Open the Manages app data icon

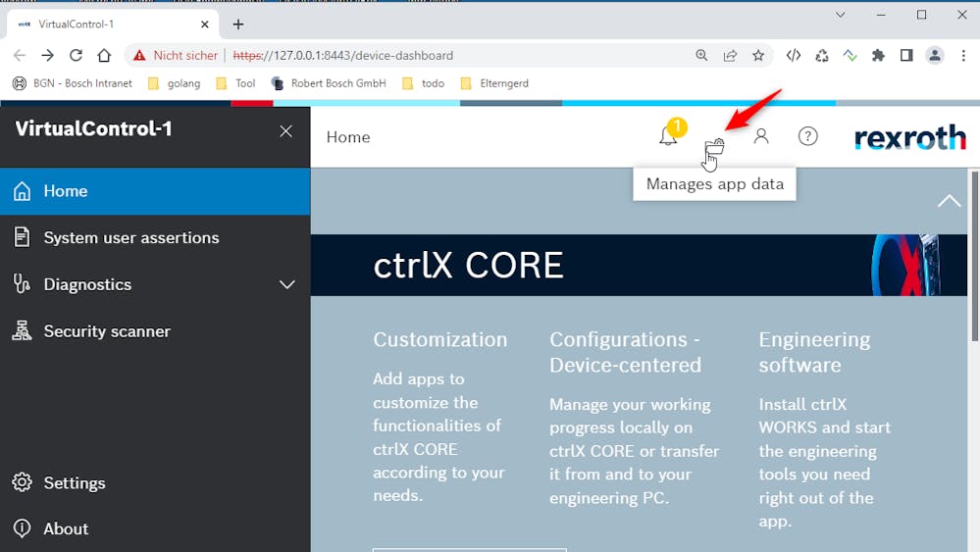(714, 147)
